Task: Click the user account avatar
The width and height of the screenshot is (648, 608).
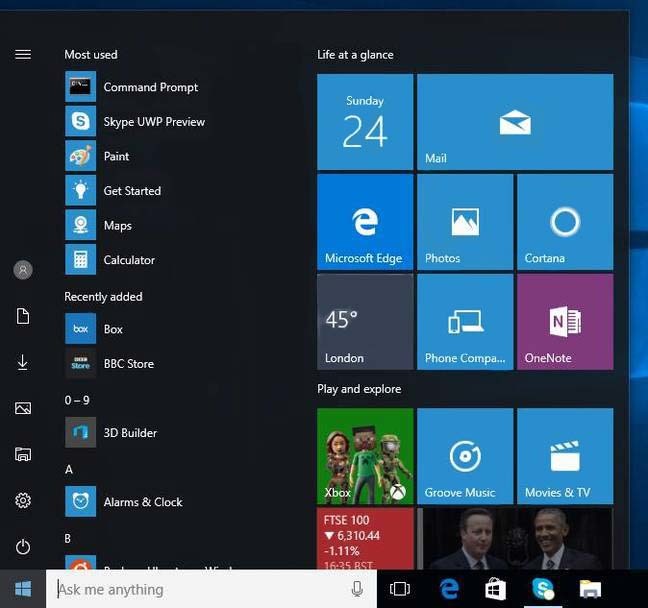Action: 23,270
